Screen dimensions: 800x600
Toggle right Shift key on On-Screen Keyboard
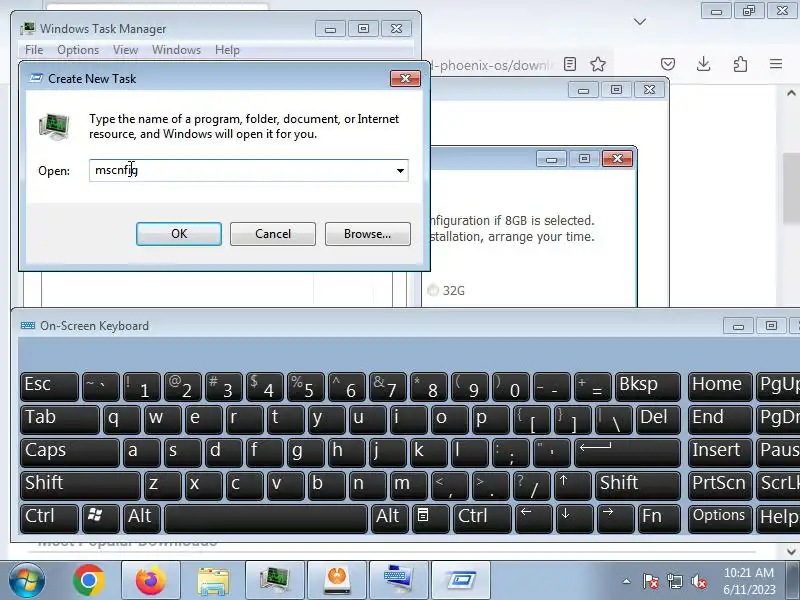(x=638, y=485)
